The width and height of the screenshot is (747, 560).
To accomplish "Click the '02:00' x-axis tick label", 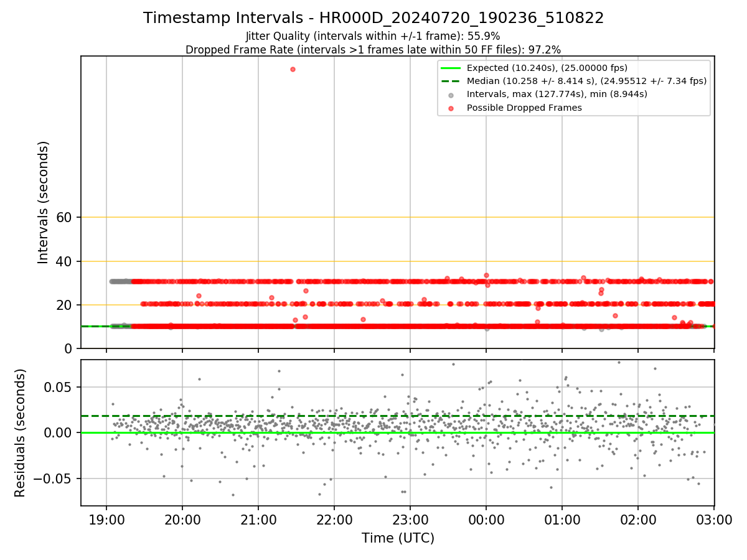I will click(638, 519).
